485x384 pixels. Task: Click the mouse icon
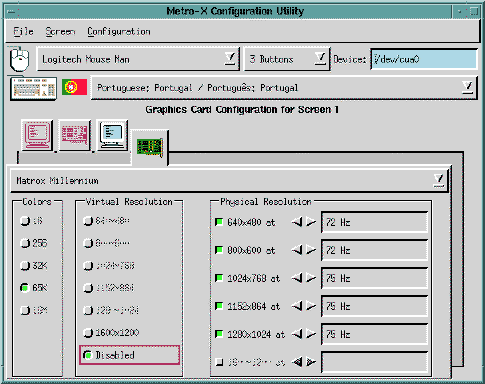pos(19,59)
